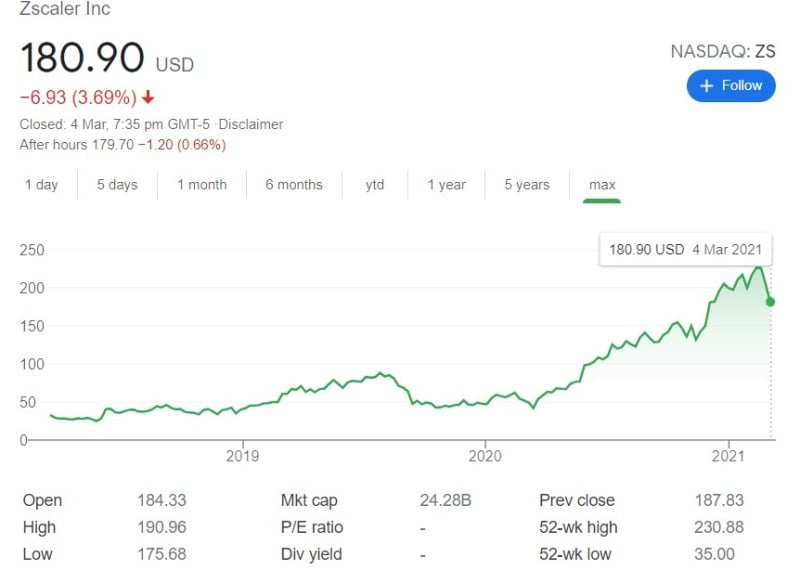This screenshot has height=583, width=800.
Task: Click the 52-wk high value 230.88
Action: (730, 527)
